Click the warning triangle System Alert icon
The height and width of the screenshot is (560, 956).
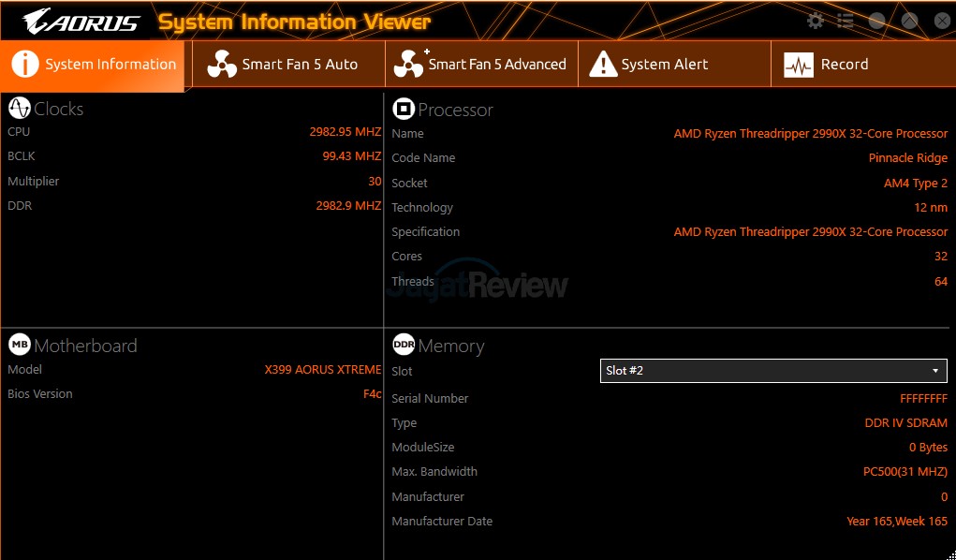[x=603, y=65]
